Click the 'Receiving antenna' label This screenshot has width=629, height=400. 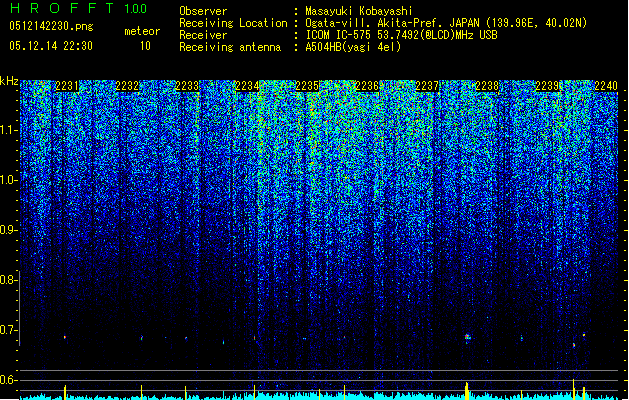[x=230, y=47]
